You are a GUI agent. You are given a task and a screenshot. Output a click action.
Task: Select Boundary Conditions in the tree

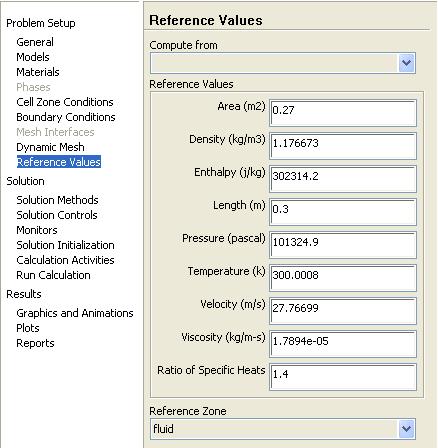(66, 117)
